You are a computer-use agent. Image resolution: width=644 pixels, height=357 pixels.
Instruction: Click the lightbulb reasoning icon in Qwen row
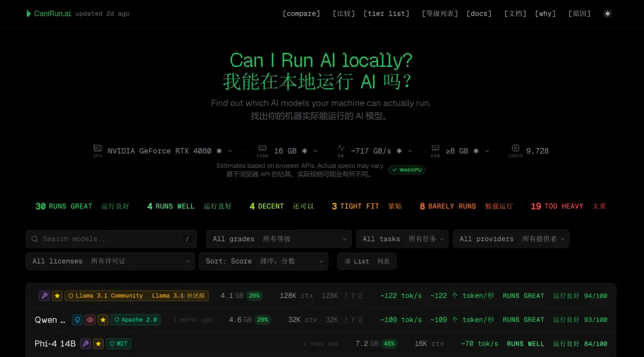tap(77, 319)
